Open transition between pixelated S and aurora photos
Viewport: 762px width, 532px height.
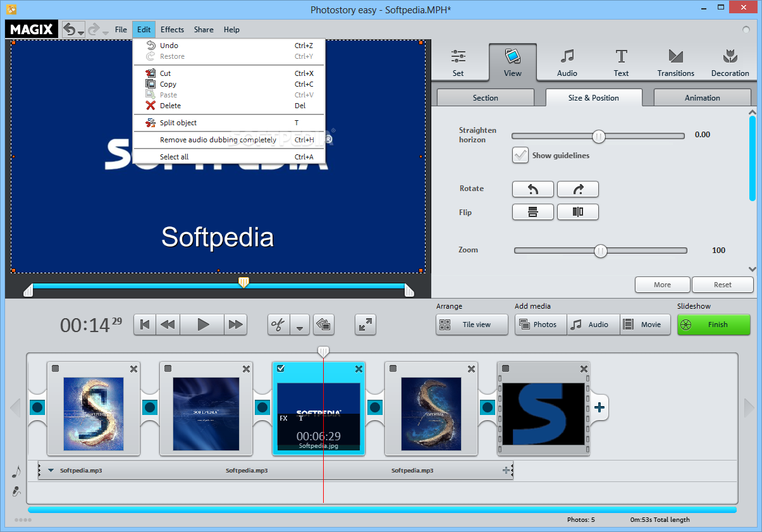pyautogui.click(x=150, y=407)
